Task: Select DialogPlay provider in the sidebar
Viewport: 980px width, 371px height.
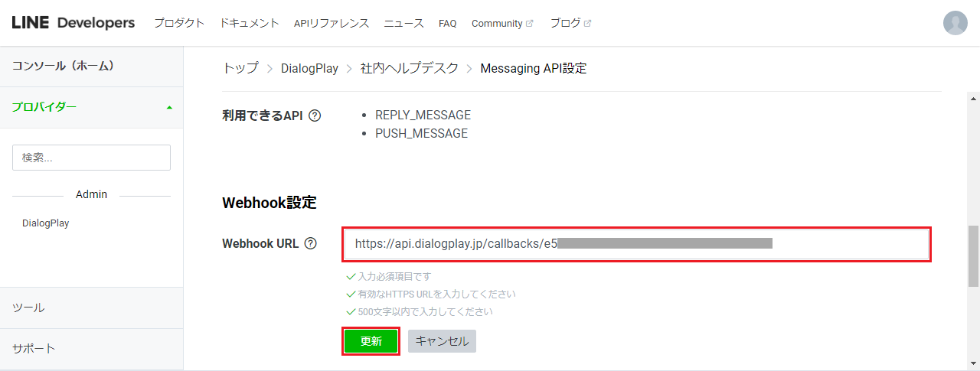Action: coord(46,223)
